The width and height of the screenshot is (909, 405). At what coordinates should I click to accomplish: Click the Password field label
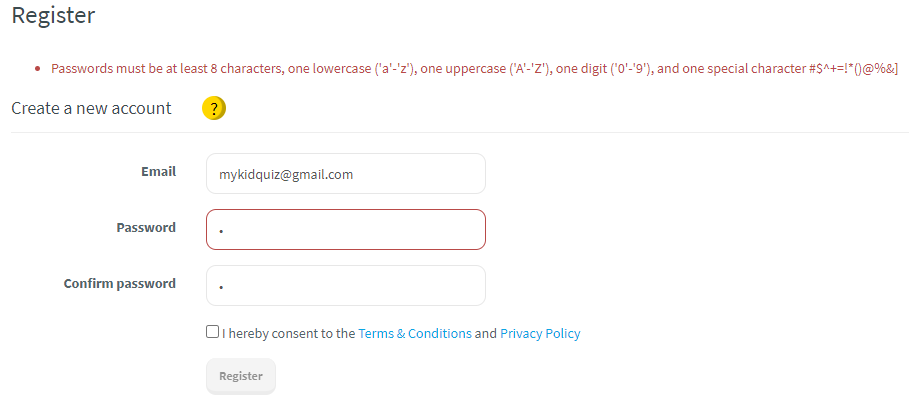pos(146,227)
